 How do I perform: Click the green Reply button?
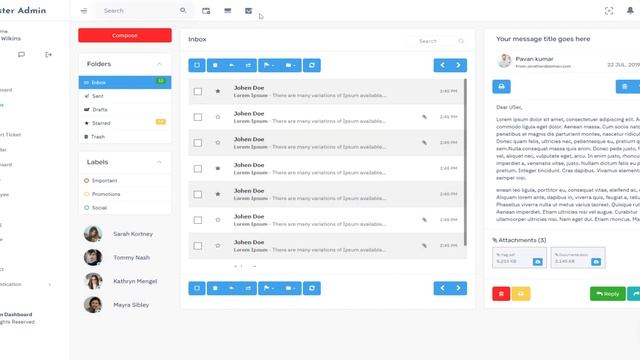(607, 294)
